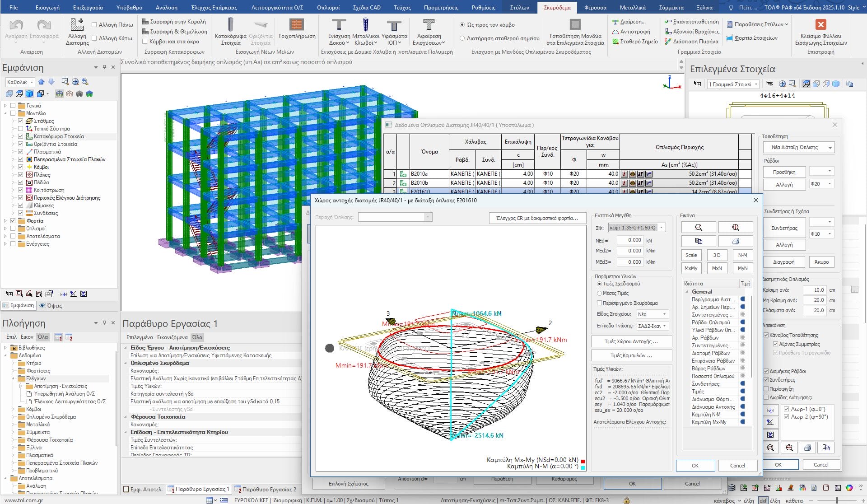Expand the Νέα Διάταξη Όπλισης dropdown
867x504 pixels.
pos(830,148)
